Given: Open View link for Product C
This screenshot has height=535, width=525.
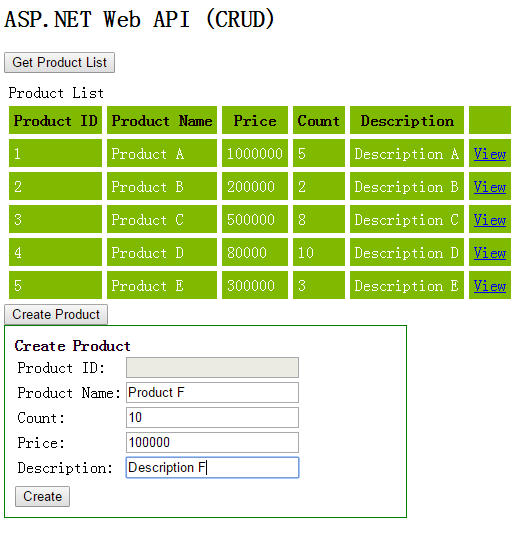Looking at the screenshot, I should [490, 220].
